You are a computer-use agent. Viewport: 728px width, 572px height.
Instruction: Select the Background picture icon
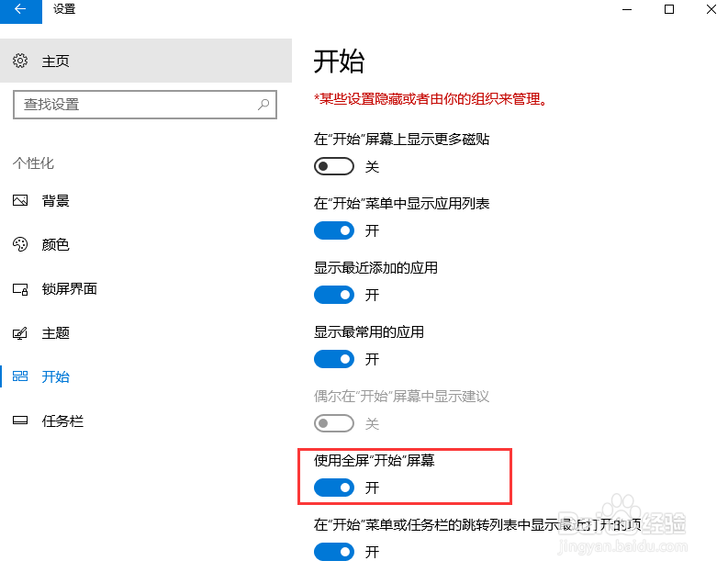coord(20,201)
